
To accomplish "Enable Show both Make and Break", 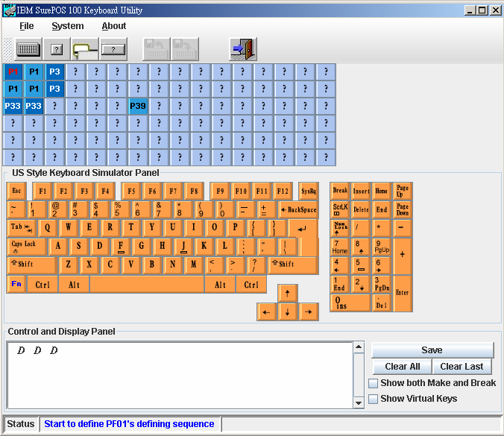I will click(x=374, y=383).
